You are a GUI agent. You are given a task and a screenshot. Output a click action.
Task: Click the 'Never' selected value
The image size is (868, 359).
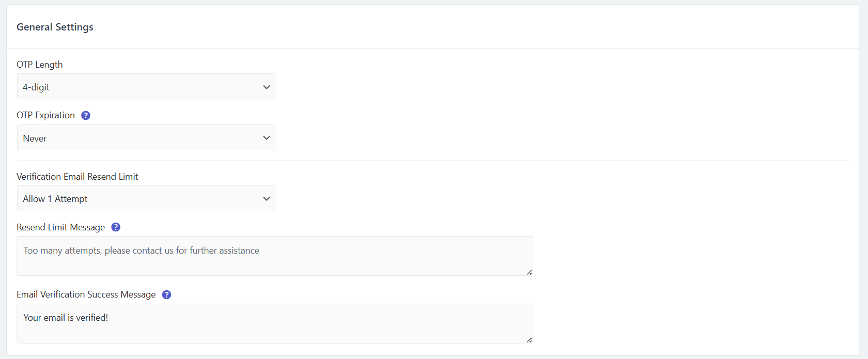(35, 138)
